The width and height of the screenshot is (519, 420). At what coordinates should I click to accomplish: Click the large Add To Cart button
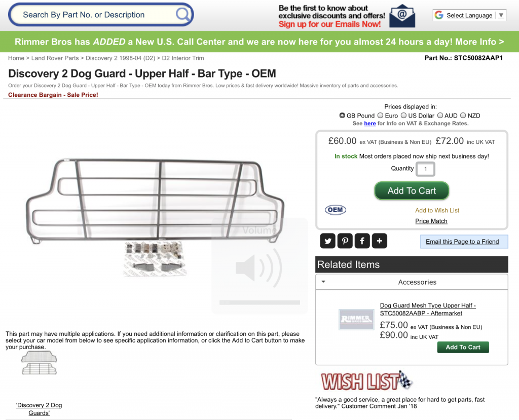[412, 190]
